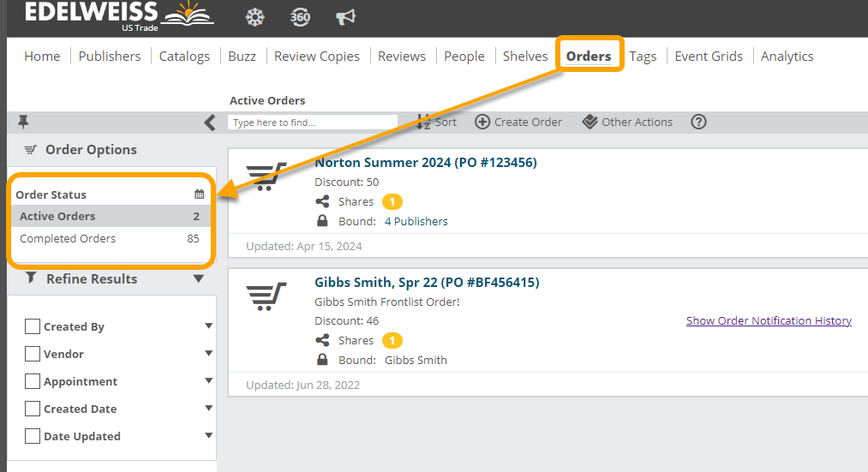The width and height of the screenshot is (868, 472).
Task: Expand the Created By filter arrow
Action: [209, 326]
